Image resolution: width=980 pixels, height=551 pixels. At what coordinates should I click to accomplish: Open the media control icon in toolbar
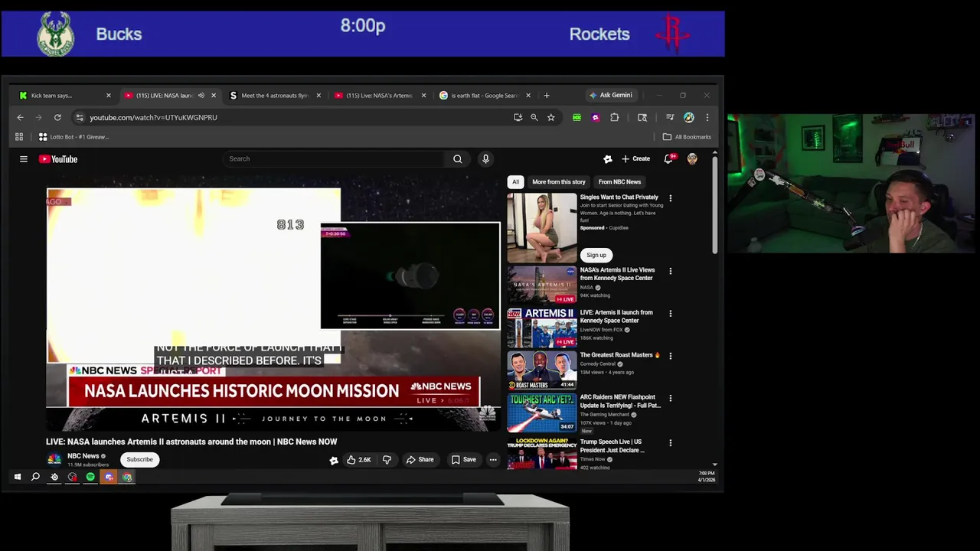point(670,117)
